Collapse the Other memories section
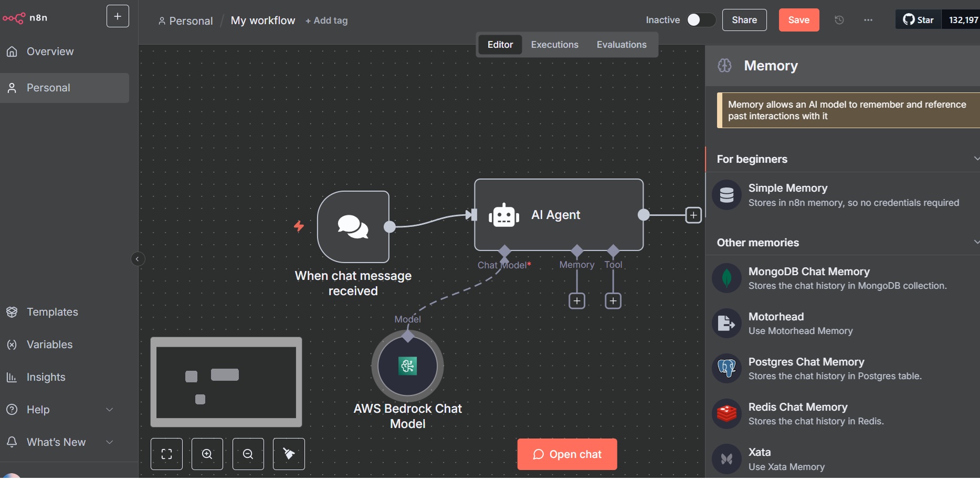Viewport: 980px width, 480px height. (x=976, y=242)
